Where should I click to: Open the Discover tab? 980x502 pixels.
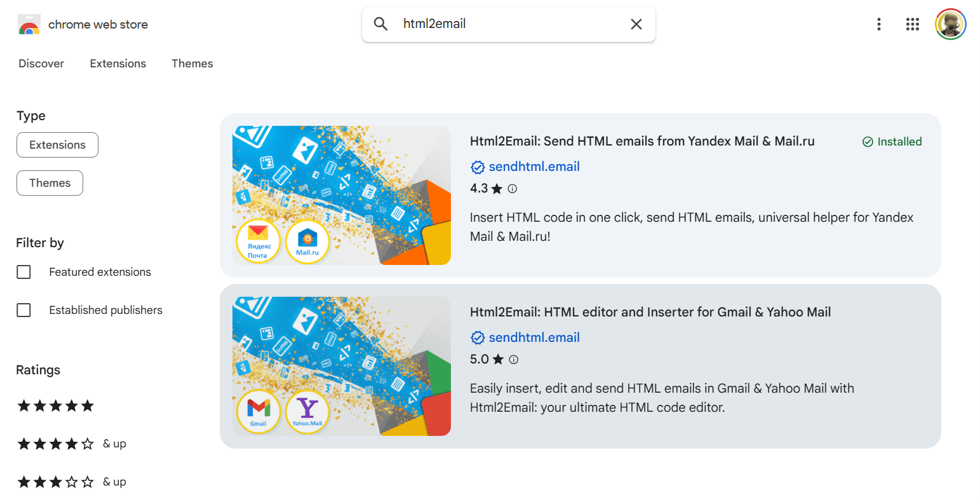click(41, 64)
